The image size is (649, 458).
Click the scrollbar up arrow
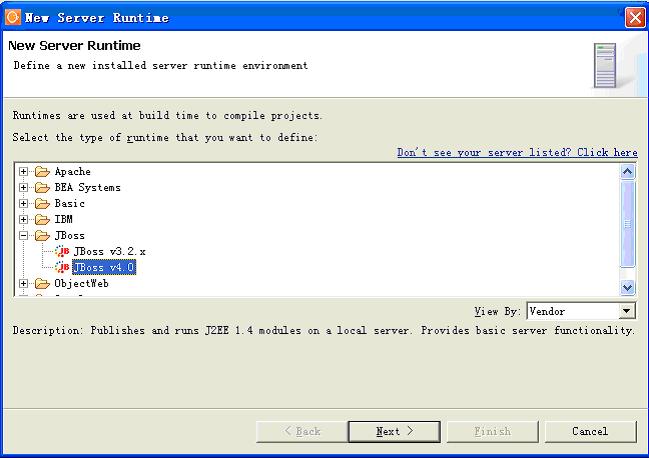[x=627, y=171]
